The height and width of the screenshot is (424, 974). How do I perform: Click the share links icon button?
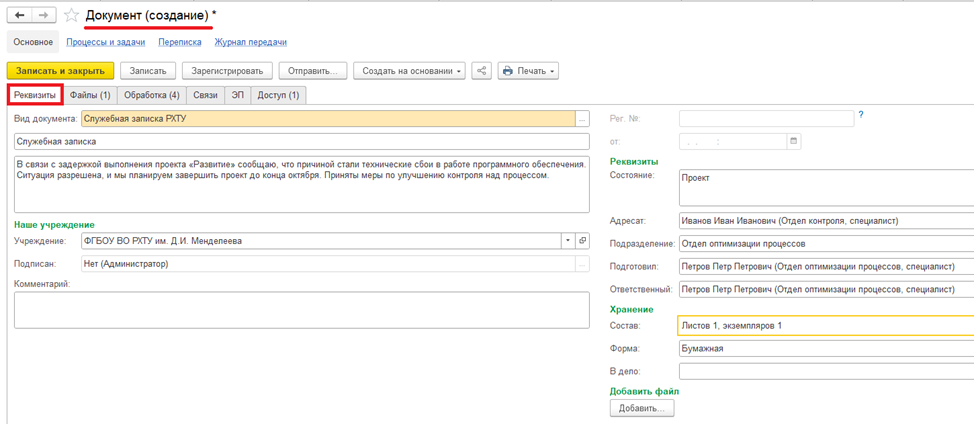coord(482,71)
